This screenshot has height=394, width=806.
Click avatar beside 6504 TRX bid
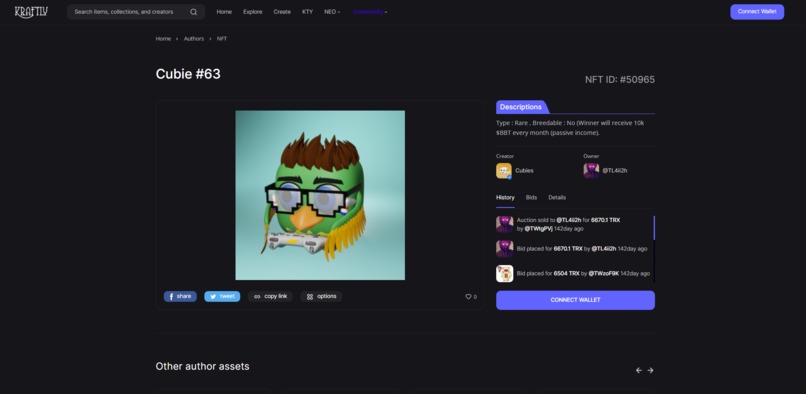tap(504, 274)
